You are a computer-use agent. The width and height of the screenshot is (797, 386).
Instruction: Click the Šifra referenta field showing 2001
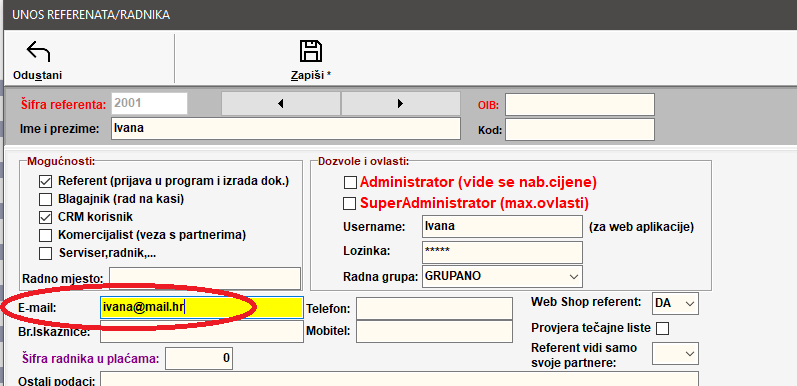point(149,103)
